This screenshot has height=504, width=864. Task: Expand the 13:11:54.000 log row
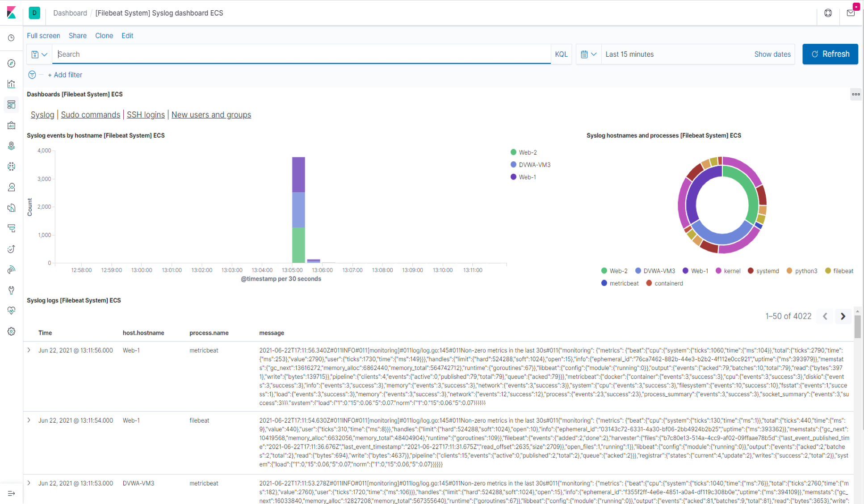[29, 420]
